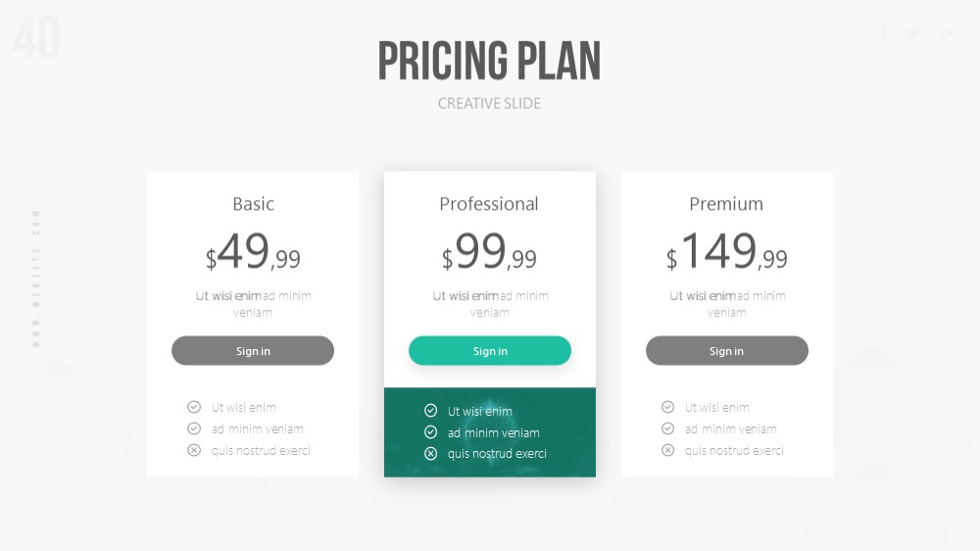The image size is (980, 551).
Task: Click Basic 'ad minim veniam' checkmark icon
Action: pyautogui.click(x=194, y=428)
